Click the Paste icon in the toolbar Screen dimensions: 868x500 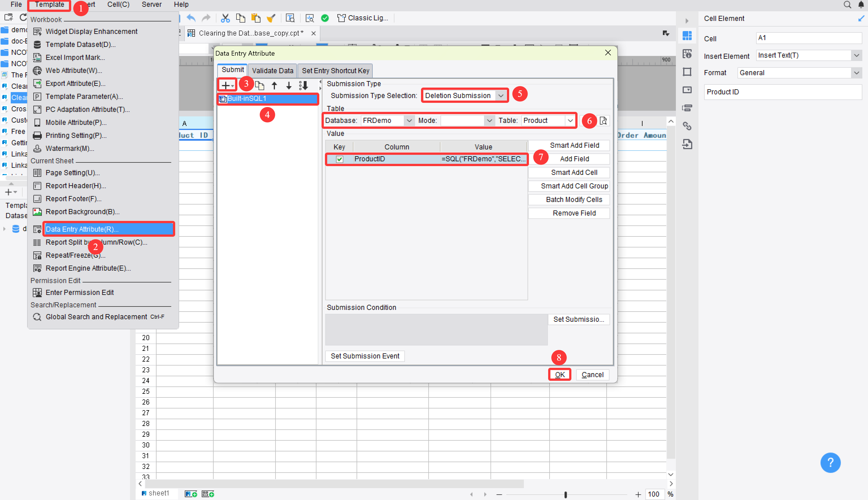pyautogui.click(x=255, y=18)
